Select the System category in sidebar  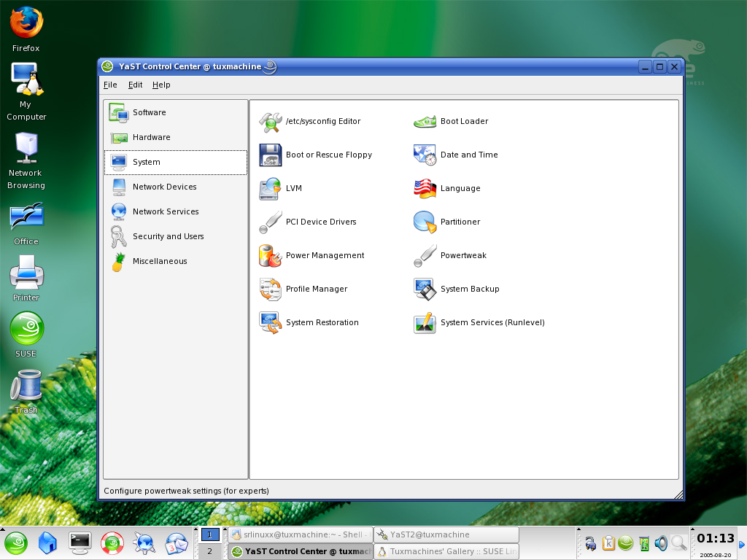coord(176,162)
